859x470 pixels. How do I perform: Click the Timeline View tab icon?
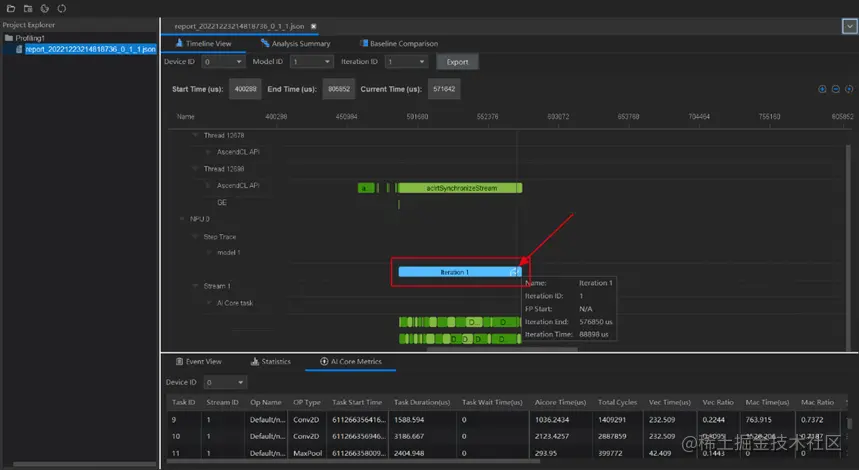(179, 43)
